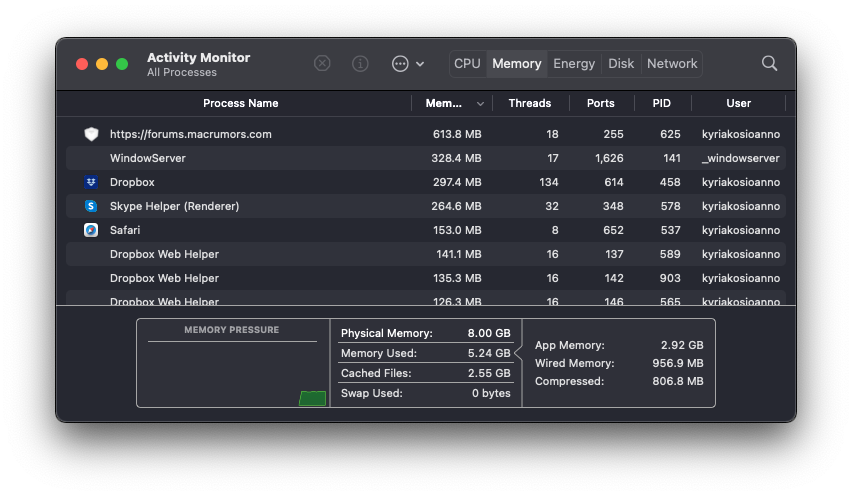Sort by Threads column
Screen dimensions: 852x496
click(x=530, y=103)
